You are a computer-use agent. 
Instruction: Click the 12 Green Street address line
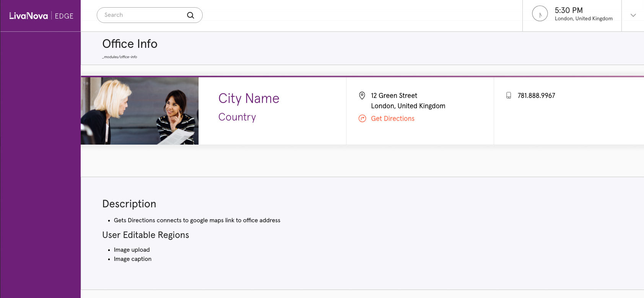coord(394,96)
